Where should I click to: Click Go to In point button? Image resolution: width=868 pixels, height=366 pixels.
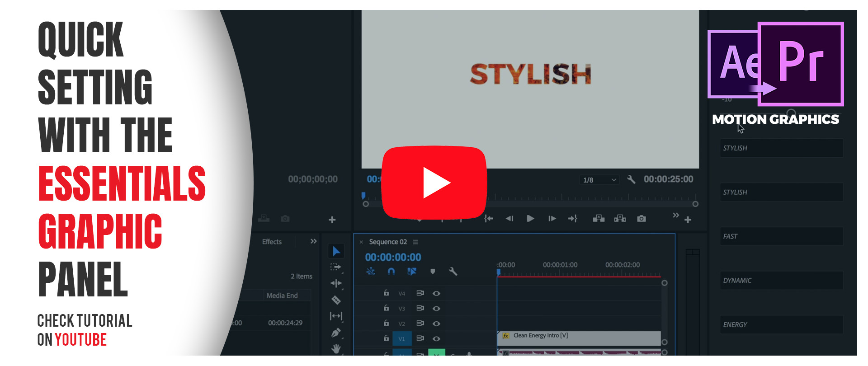pyautogui.click(x=489, y=219)
